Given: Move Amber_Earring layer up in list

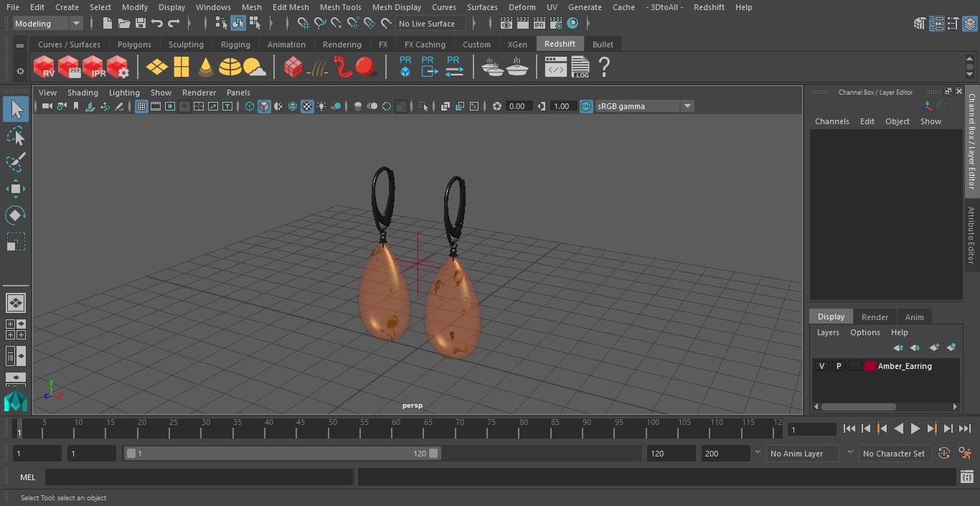Looking at the screenshot, I should pos(898,347).
